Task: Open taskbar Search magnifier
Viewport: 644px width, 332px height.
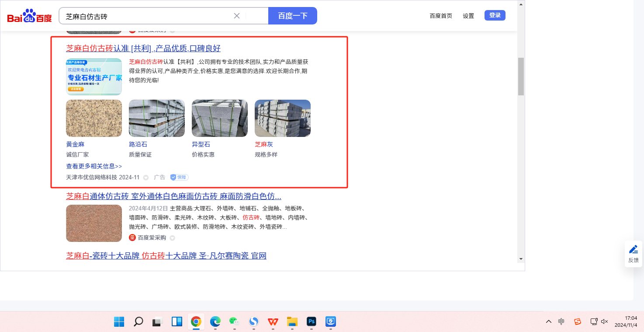Action: [x=138, y=322]
